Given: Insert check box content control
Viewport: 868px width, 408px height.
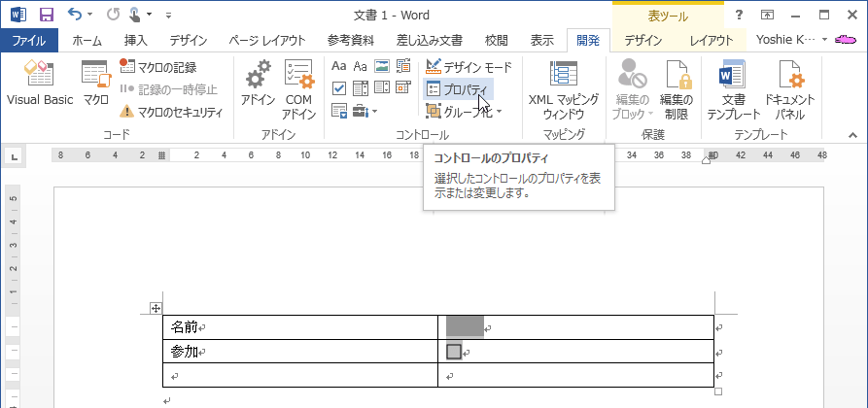Looking at the screenshot, I should [339, 88].
